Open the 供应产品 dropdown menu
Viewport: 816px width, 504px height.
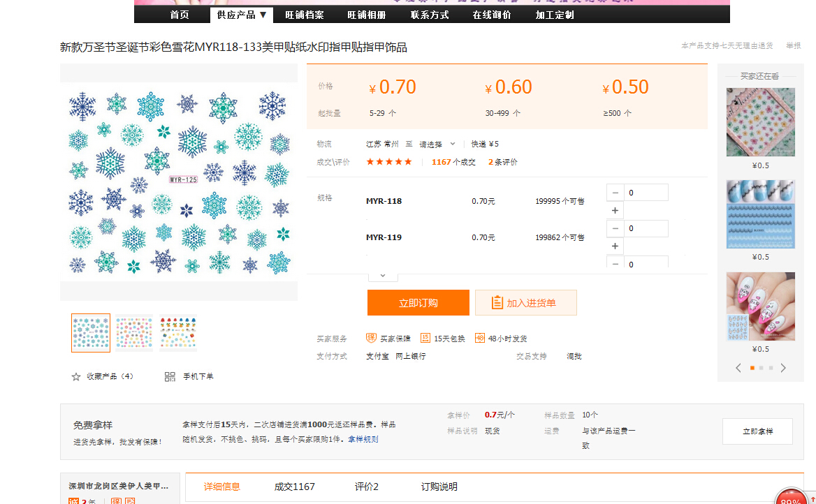[x=242, y=15]
